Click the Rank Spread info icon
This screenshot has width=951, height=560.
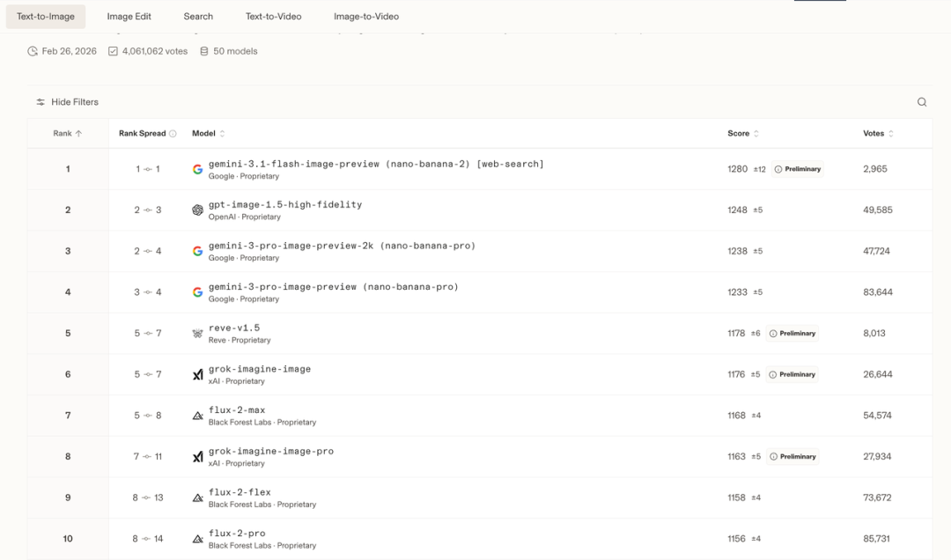(173, 134)
